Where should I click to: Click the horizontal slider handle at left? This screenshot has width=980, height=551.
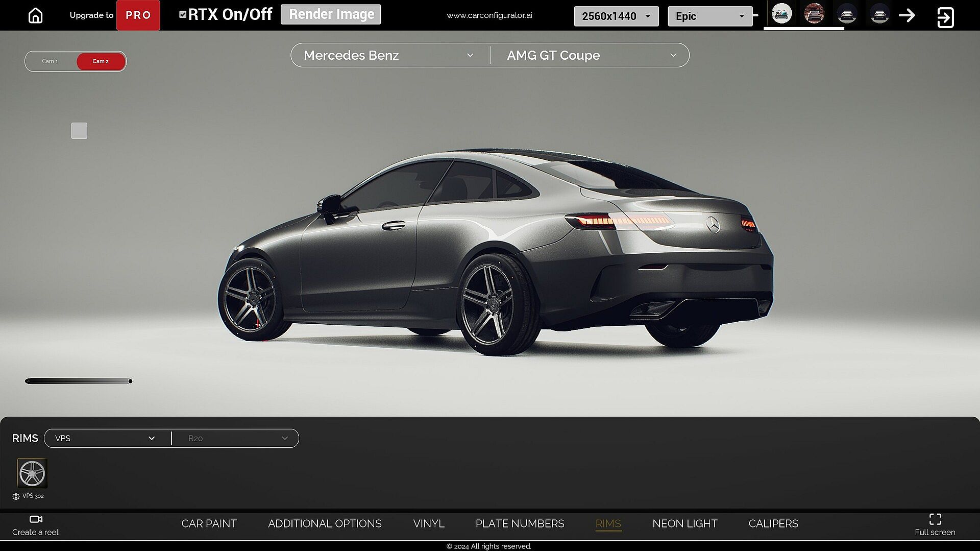(130, 381)
